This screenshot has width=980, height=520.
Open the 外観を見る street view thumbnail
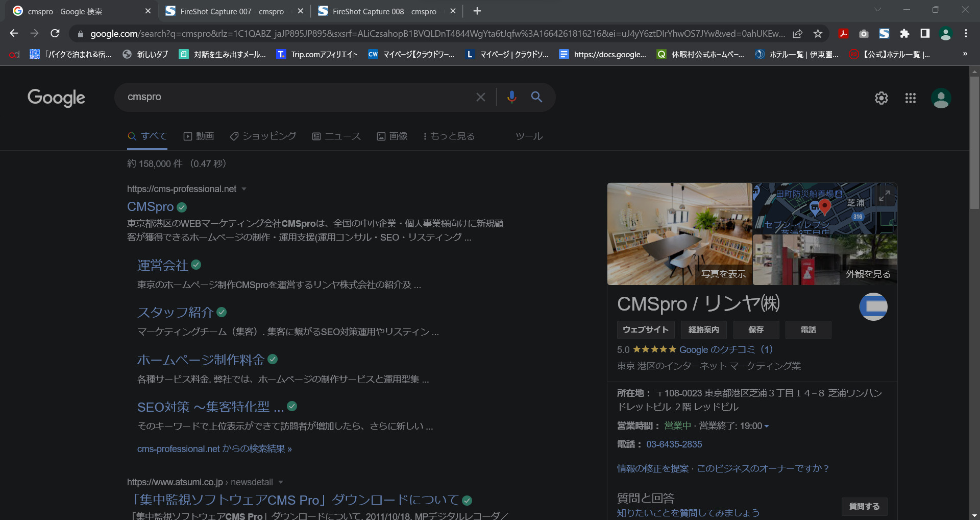[825, 260]
